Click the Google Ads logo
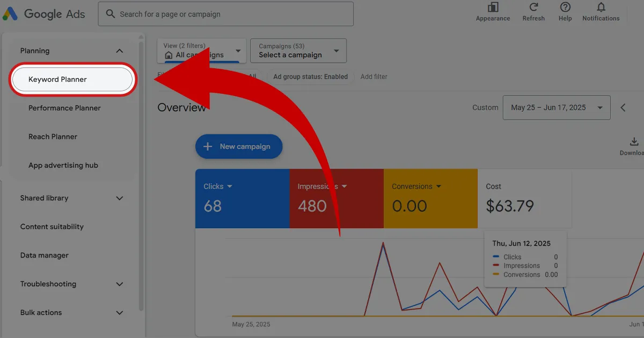 click(x=44, y=14)
